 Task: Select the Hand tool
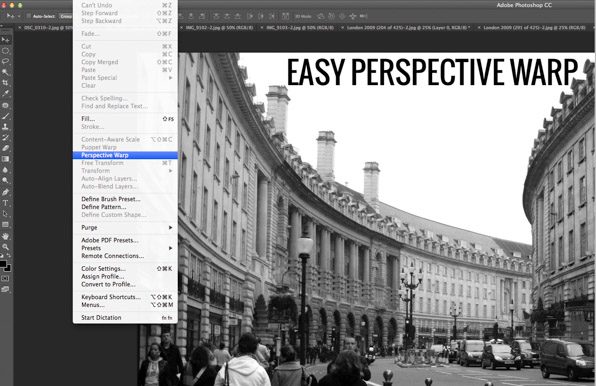(5, 236)
